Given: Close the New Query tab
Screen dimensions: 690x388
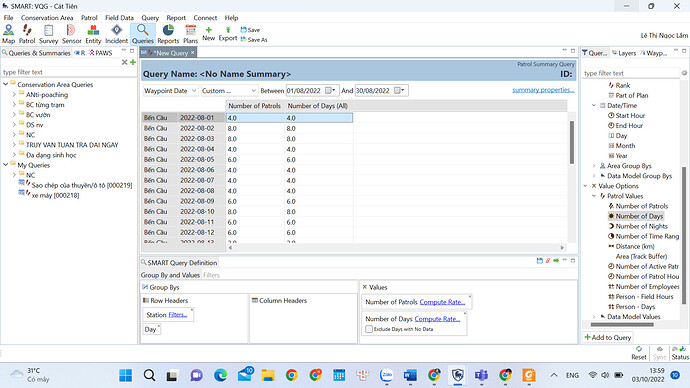Looking at the screenshot, I should click(x=192, y=53).
